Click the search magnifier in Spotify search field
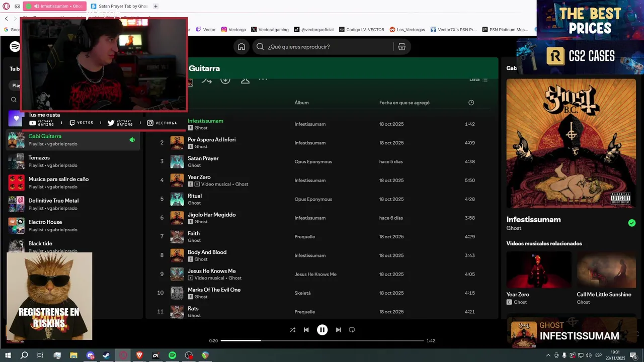The image size is (644, 362). 260,47
